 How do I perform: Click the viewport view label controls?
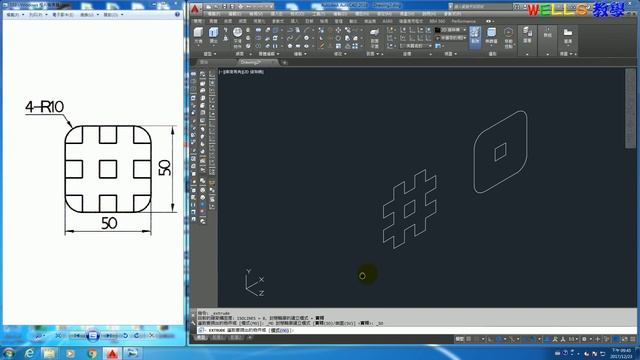(242, 72)
